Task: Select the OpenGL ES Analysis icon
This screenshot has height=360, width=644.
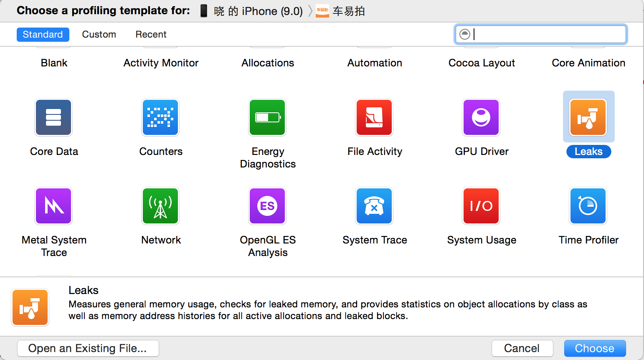Action: coord(267,206)
